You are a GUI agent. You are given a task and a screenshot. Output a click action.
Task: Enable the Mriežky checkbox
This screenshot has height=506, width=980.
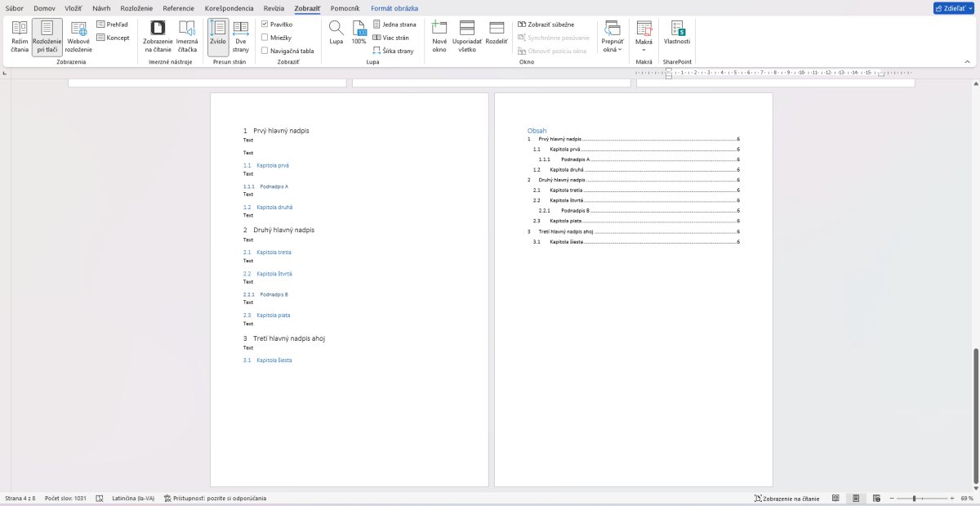tap(265, 38)
